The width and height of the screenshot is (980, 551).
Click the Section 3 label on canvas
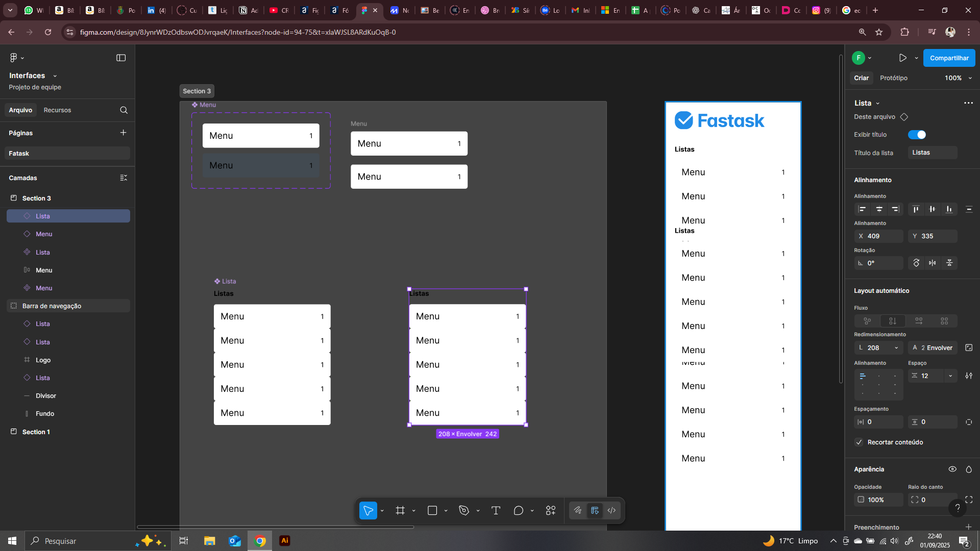(197, 91)
